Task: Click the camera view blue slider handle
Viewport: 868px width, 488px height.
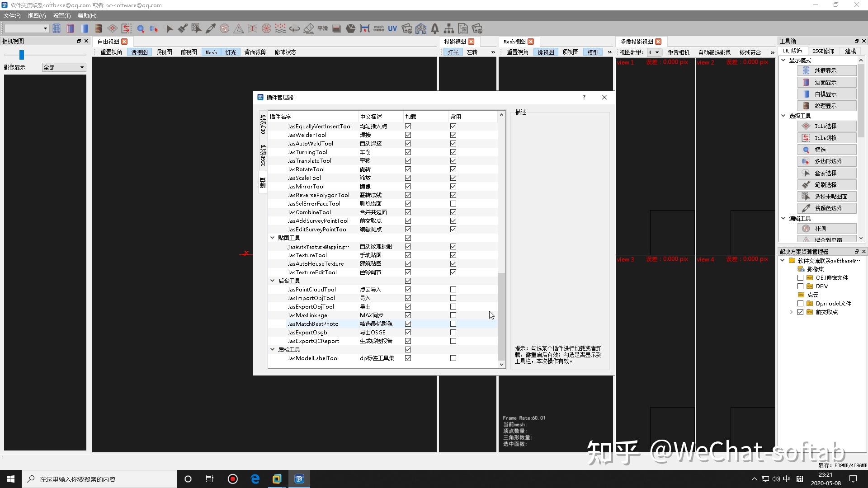Action: tap(21, 55)
